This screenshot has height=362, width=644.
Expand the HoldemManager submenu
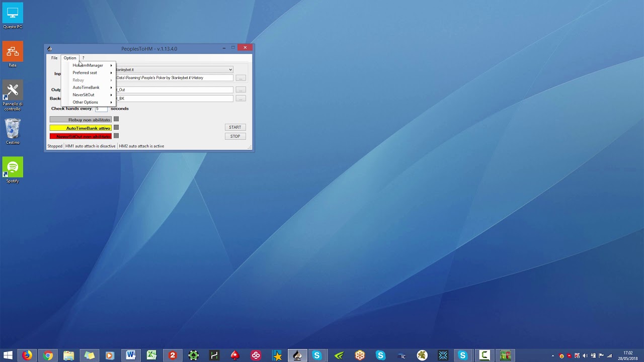89,65
